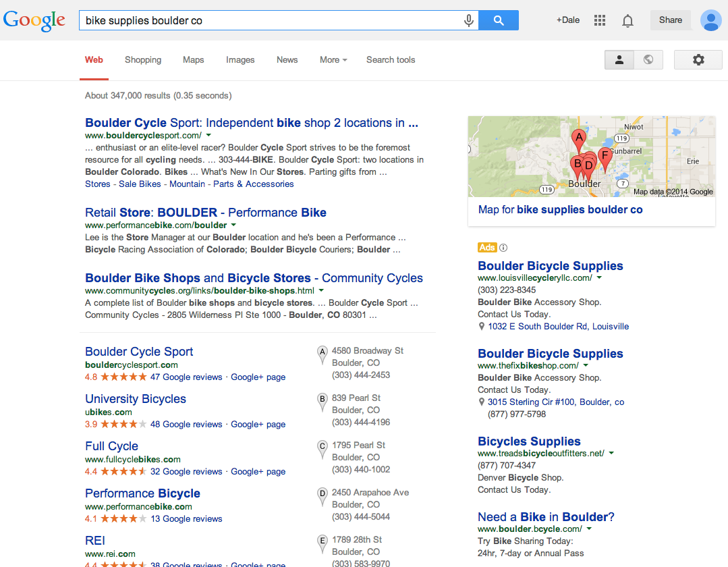Click map pin A beside Boulder Cycle Sport
Screen dimensions: 728x567
pyautogui.click(x=322, y=355)
